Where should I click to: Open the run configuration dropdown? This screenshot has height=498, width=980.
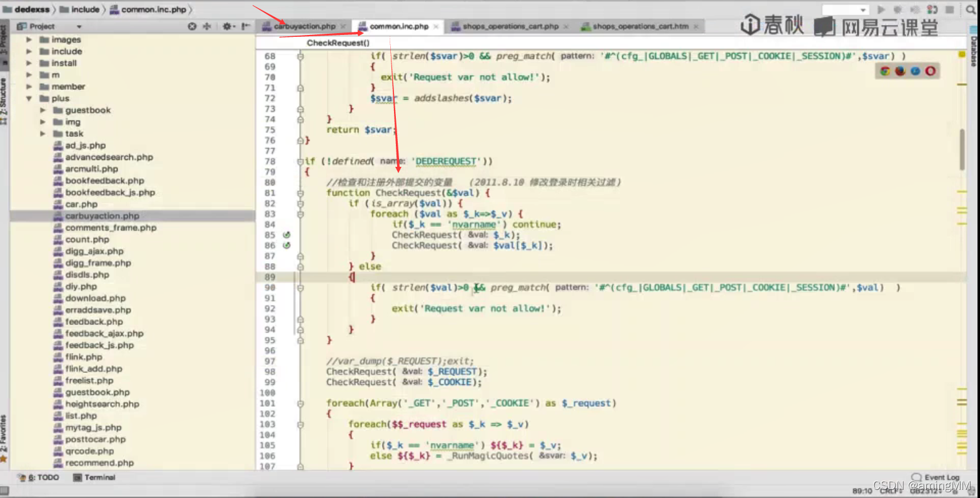point(845,9)
